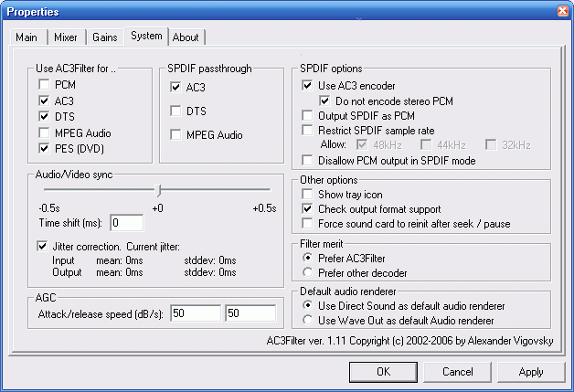The width and height of the screenshot is (574, 392).
Task: Turn off Jitter correction checkbox
Action: (43, 246)
